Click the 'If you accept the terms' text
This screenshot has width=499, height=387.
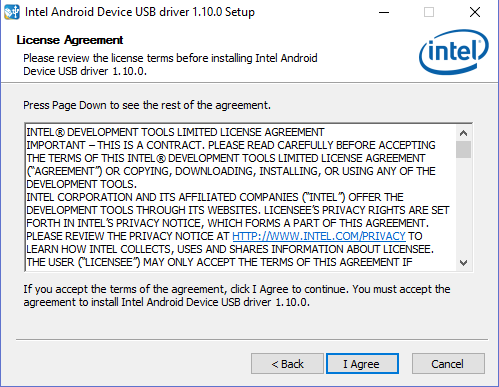coord(237,296)
